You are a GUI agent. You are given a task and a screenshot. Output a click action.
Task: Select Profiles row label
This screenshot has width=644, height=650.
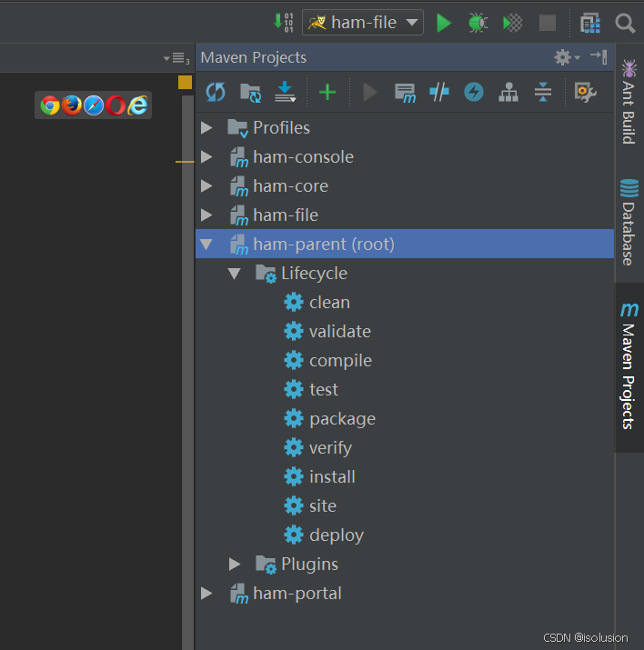point(282,127)
